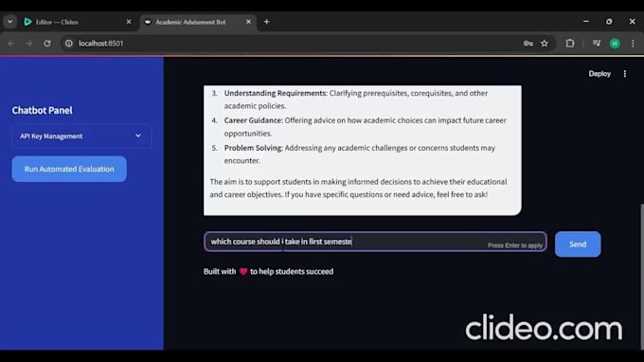
Task: Click 'Built with' footer text
Action: 220,272
